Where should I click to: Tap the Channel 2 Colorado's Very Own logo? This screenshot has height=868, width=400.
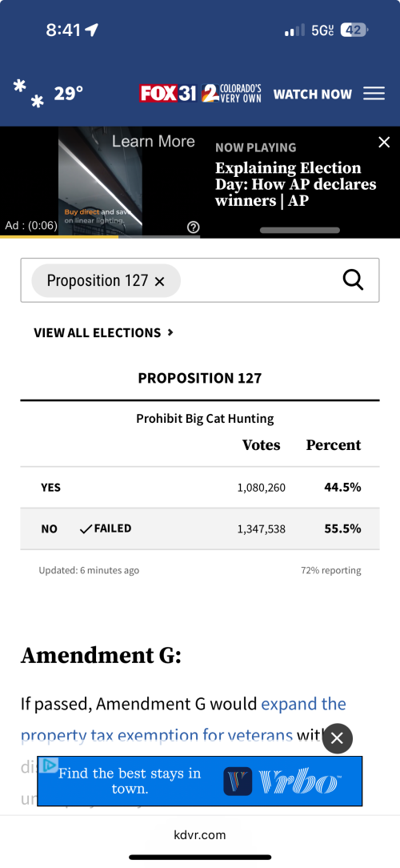point(232,94)
